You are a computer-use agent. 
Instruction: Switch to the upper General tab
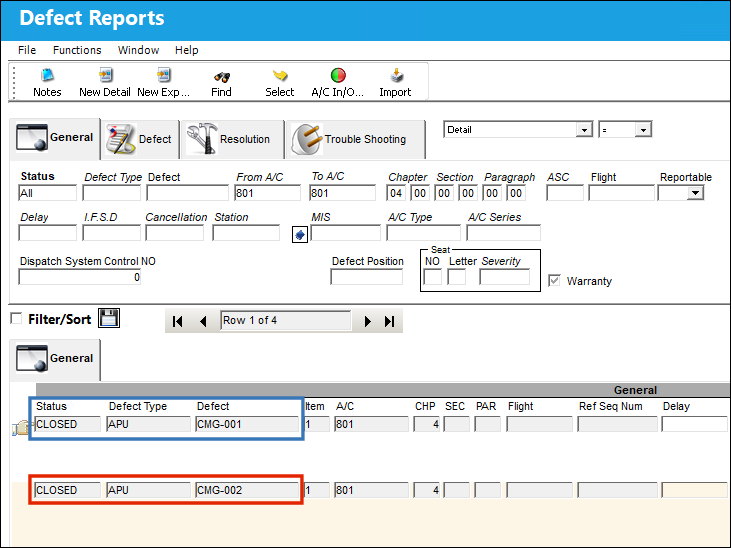(55, 138)
